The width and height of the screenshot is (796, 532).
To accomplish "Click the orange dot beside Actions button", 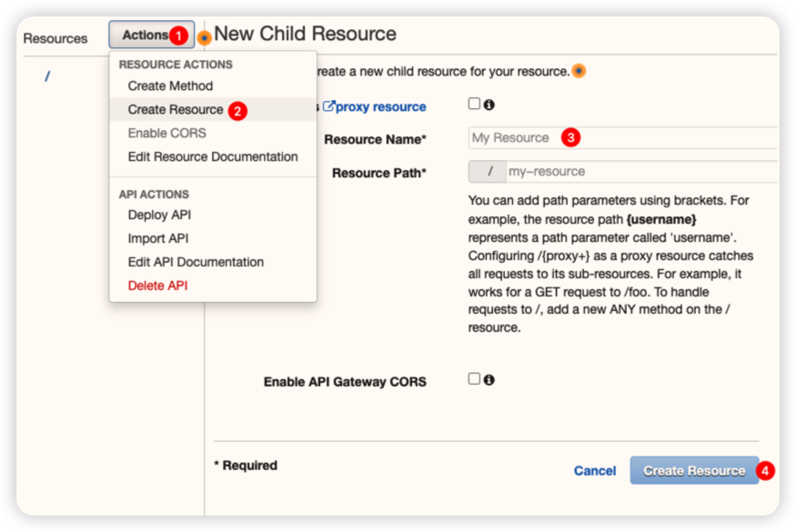I will (x=205, y=37).
